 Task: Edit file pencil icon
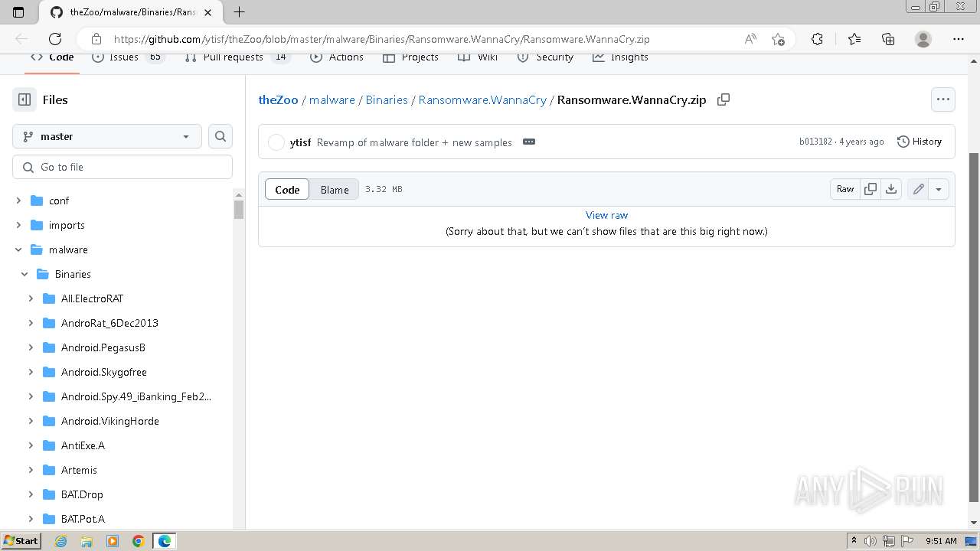[918, 189]
